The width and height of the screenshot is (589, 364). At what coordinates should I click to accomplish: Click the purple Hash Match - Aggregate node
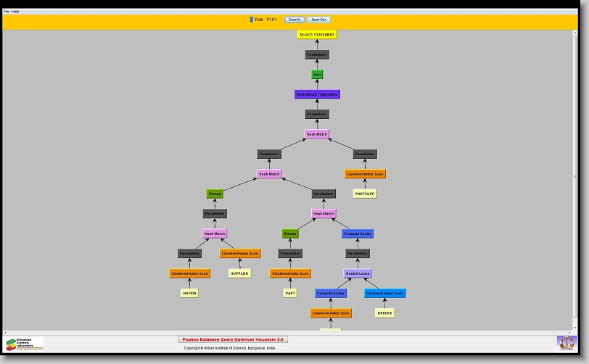[317, 94]
